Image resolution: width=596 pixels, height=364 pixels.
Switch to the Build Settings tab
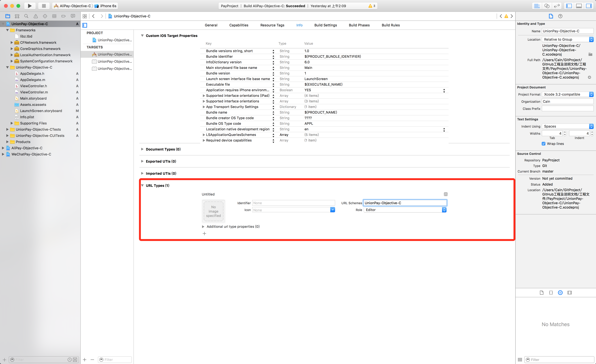(325, 25)
